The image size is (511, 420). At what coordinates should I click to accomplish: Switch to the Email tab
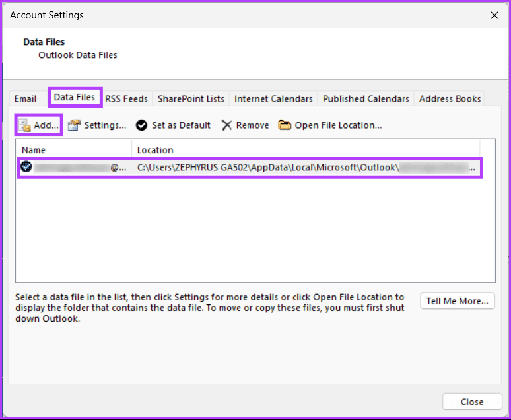(x=25, y=99)
